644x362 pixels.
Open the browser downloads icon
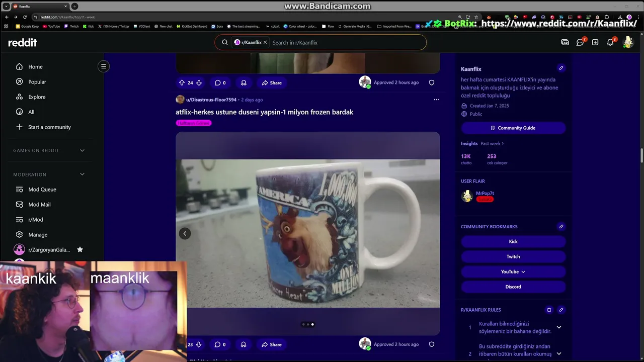pyautogui.click(x=620, y=17)
